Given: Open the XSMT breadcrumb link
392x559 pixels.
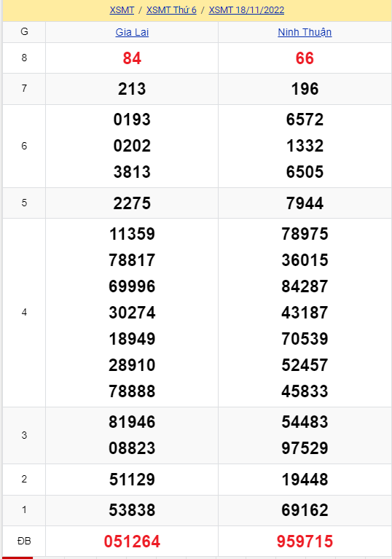Looking at the screenshot, I should 122,10.
